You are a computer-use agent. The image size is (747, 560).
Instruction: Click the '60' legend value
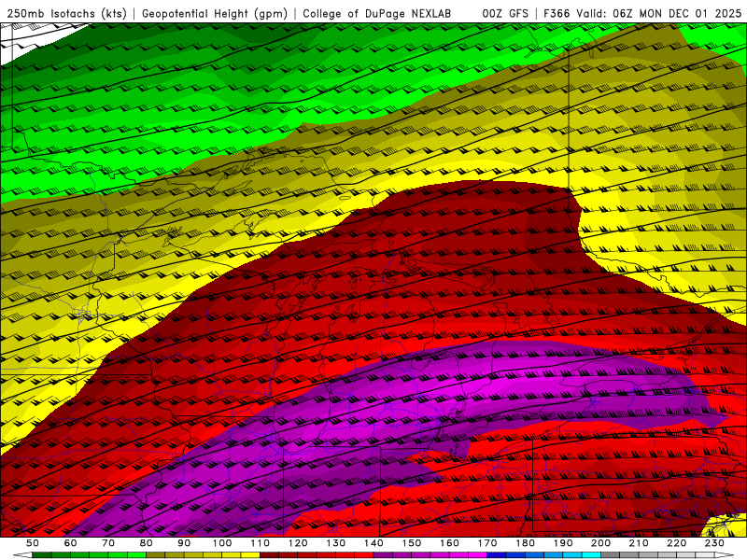70,543
